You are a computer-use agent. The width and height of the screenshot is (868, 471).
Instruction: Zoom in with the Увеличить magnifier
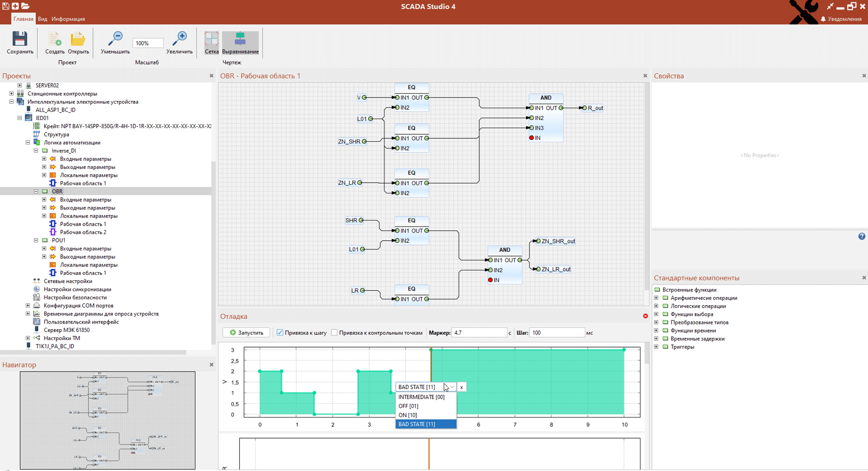point(179,39)
